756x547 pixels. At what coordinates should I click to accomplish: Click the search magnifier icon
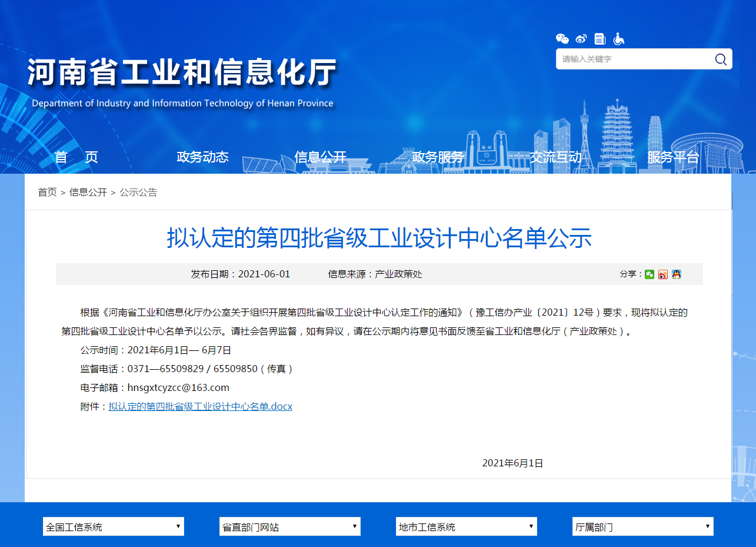point(721,59)
